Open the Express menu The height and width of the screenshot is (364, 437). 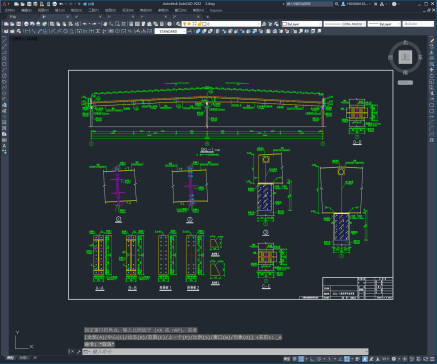tap(216, 10)
